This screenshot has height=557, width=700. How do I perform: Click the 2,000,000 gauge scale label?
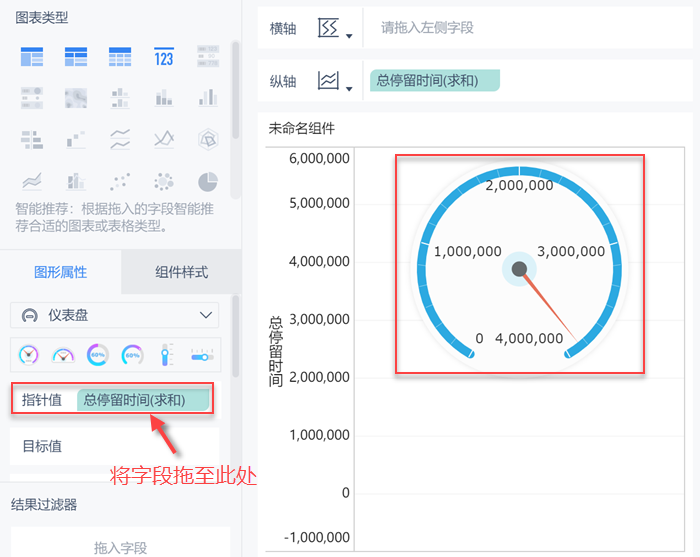click(x=519, y=185)
